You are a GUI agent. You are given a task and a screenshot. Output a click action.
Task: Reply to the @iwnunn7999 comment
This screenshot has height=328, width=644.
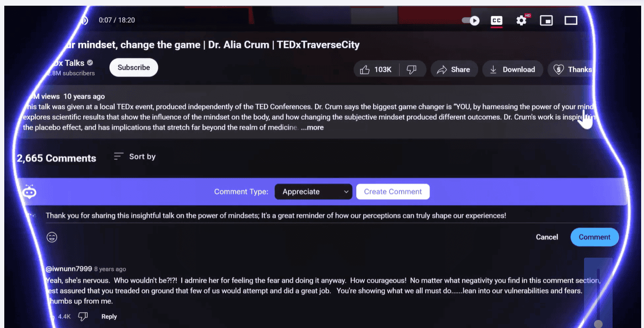109,317
